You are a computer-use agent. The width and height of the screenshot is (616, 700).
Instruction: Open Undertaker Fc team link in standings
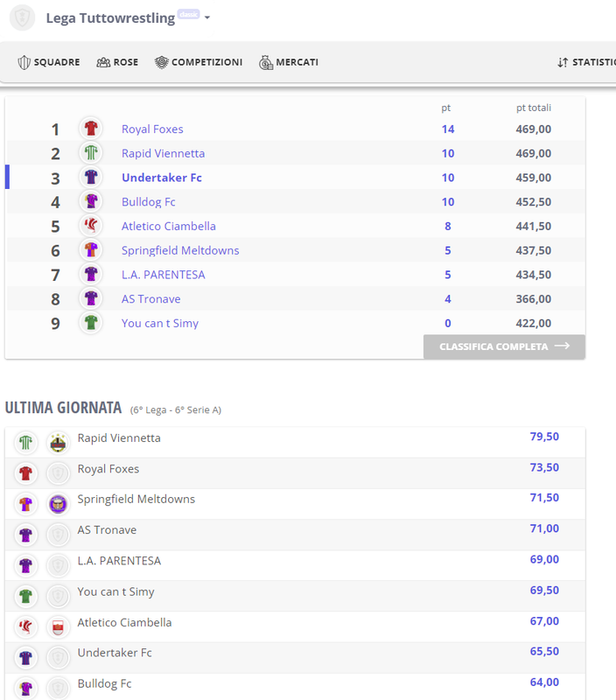[162, 178]
